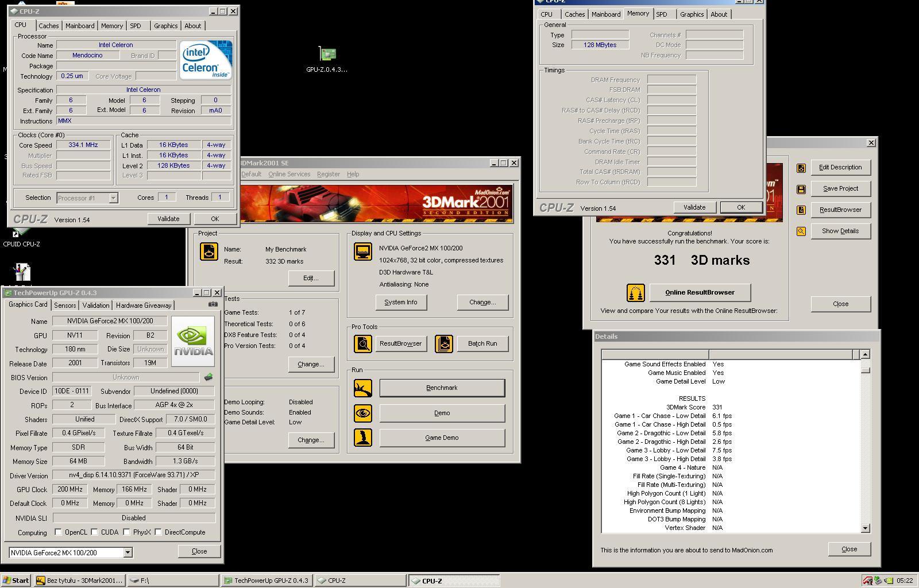Toggle the CUDA checkbox in GPU-Z
Screen dimensions: 919x588
[95, 532]
